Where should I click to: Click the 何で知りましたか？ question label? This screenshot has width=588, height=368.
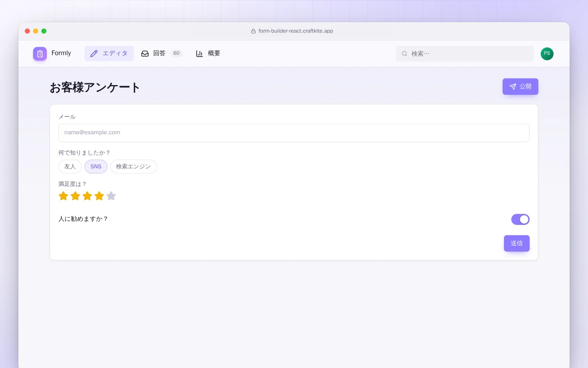coord(85,153)
